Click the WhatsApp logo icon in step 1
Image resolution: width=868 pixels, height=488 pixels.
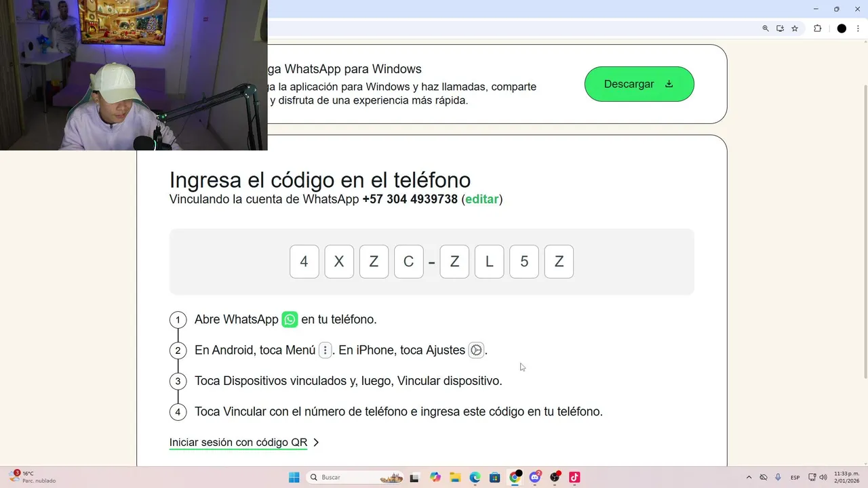click(290, 319)
